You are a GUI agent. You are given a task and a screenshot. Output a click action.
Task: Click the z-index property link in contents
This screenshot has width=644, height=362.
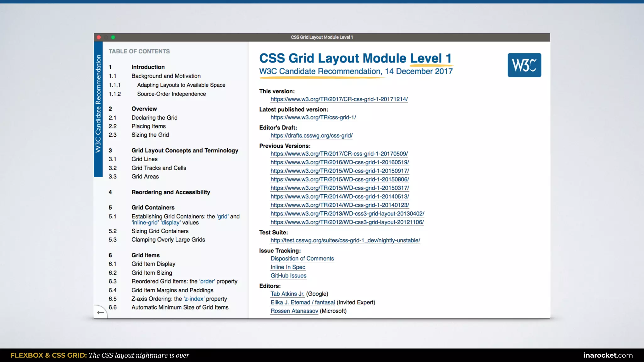pos(194,299)
